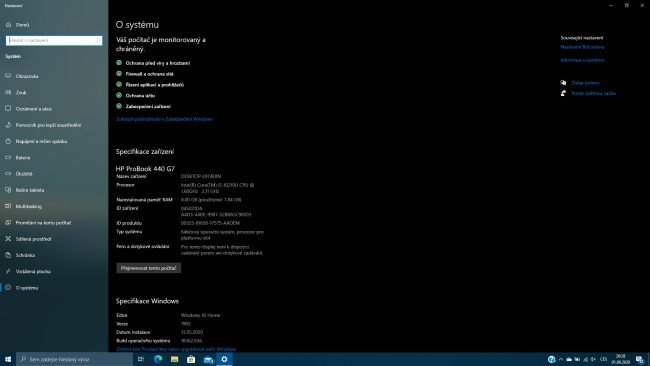
Task: Open Obrazovka display settings
Action: (22, 76)
